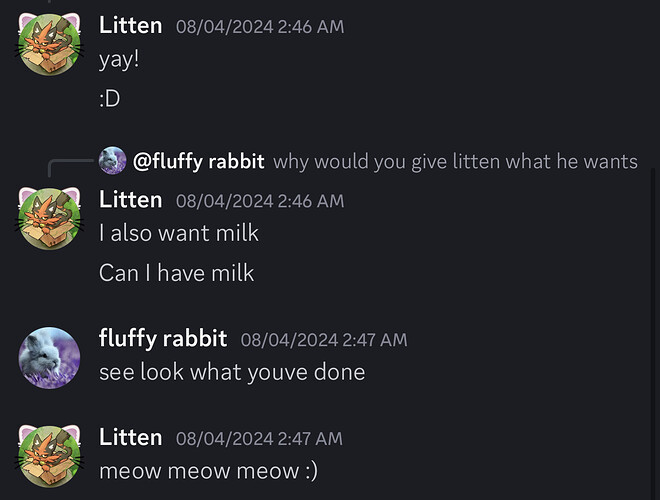Open fluffy rabbit username at 2:47 AM
This screenshot has width=660, height=500.
(163, 338)
